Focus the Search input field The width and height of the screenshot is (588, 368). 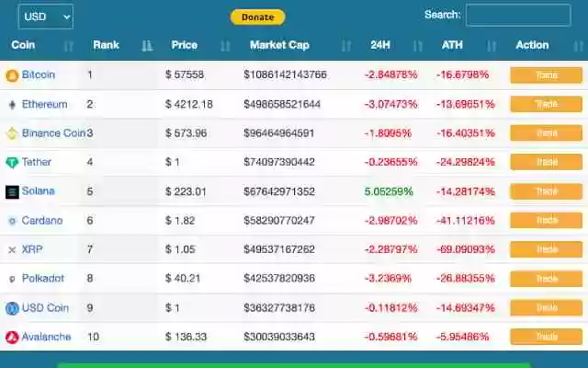[518, 15]
